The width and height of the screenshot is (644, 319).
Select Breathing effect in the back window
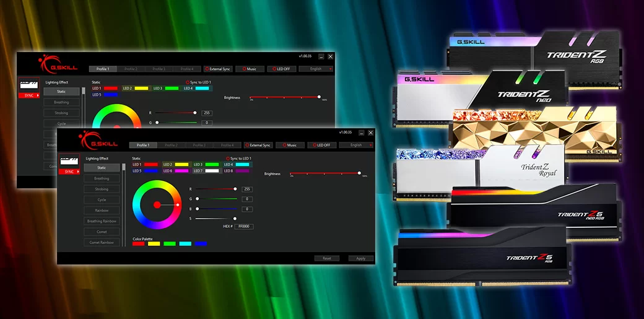coord(61,102)
